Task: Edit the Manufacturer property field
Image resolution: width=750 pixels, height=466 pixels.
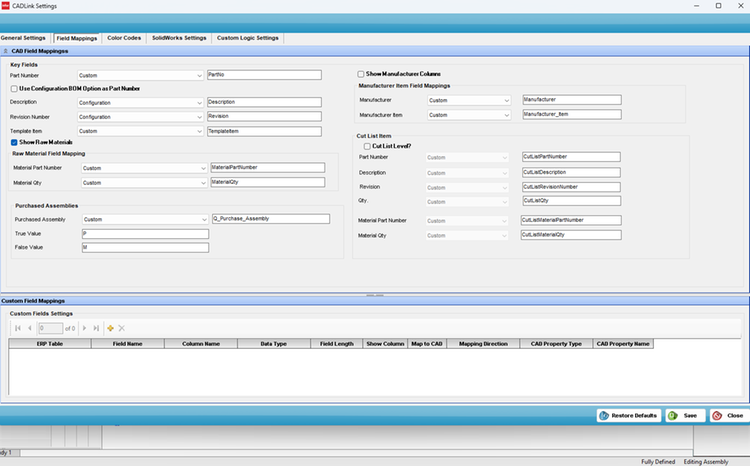Action: (572, 100)
